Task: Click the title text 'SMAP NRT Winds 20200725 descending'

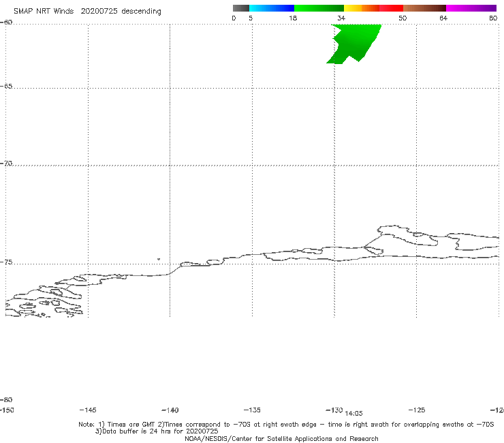Action: point(87,12)
